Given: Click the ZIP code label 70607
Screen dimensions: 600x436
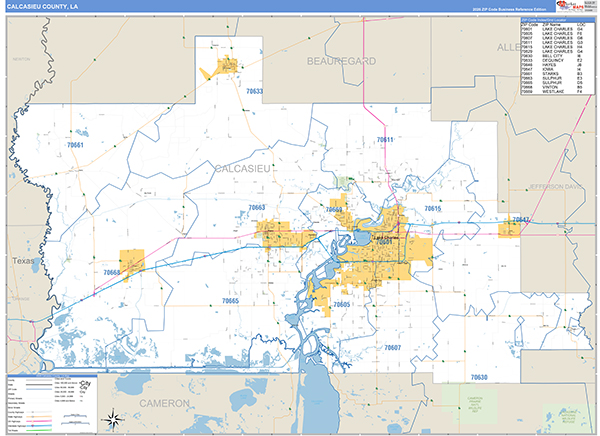Looking at the screenshot, I should point(392,348).
